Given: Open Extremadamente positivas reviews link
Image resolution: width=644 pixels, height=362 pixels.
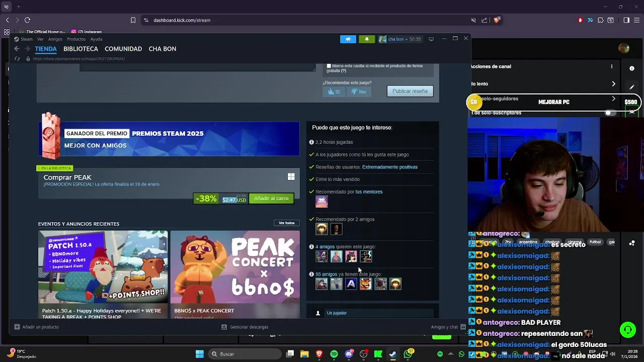Looking at the screenshot, I should (390, 167).
